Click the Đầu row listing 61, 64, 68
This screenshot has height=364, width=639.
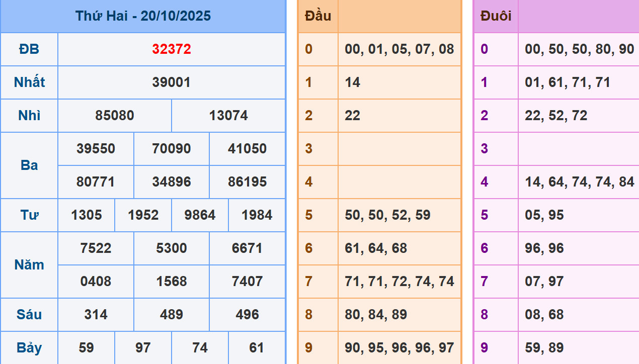tap(376, 248)
